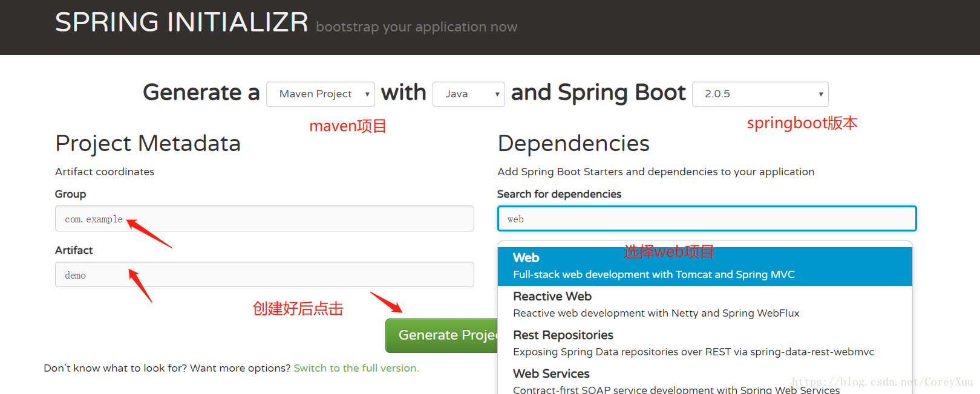The height and width of the screenshot is (394, 980).
Task: Open the Switch to the full version link
Action: 356,368
